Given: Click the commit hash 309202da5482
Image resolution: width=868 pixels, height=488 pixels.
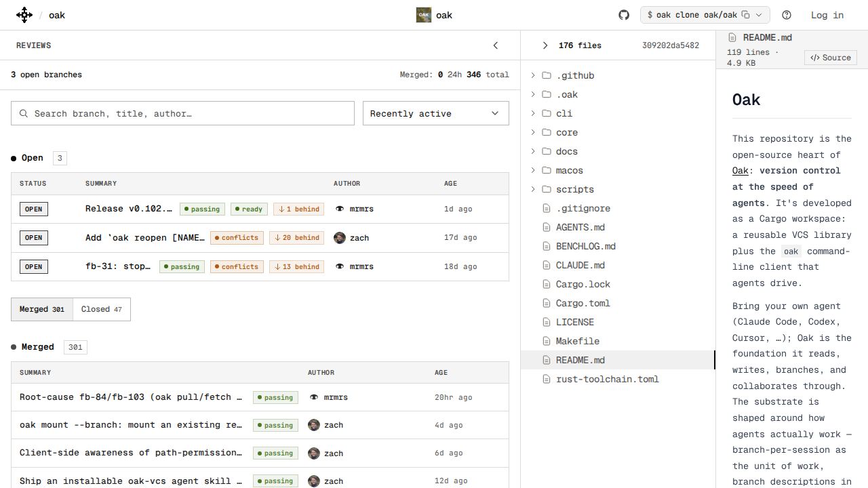Looking at the screenshot, I should tap(671, 45).
